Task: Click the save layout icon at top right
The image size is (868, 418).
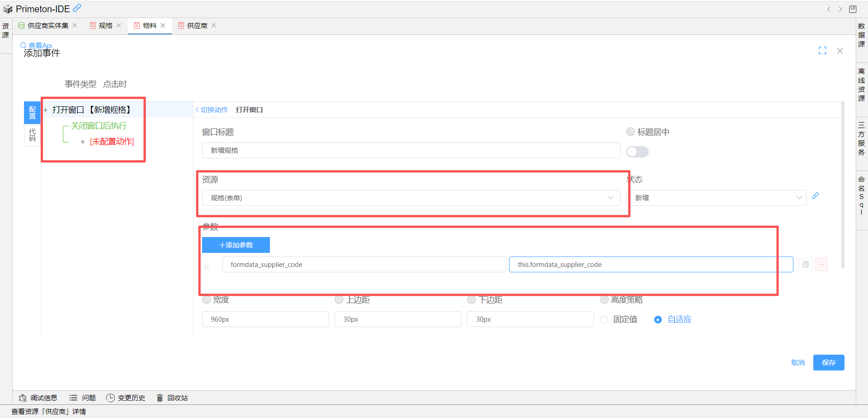Action: pyautogui.click(x=853, y=9)
